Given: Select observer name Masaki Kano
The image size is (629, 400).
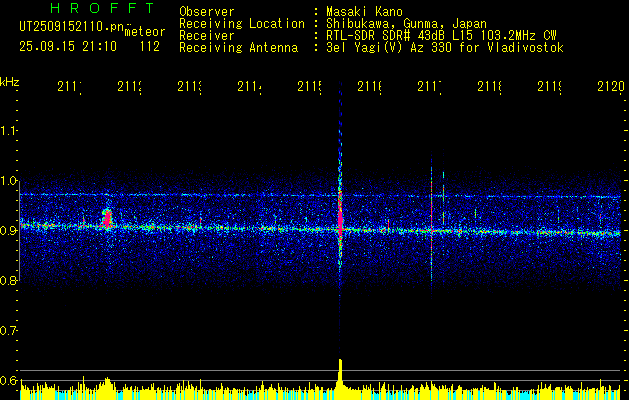Looking at the screenshot, I should (x=364, y=12).
